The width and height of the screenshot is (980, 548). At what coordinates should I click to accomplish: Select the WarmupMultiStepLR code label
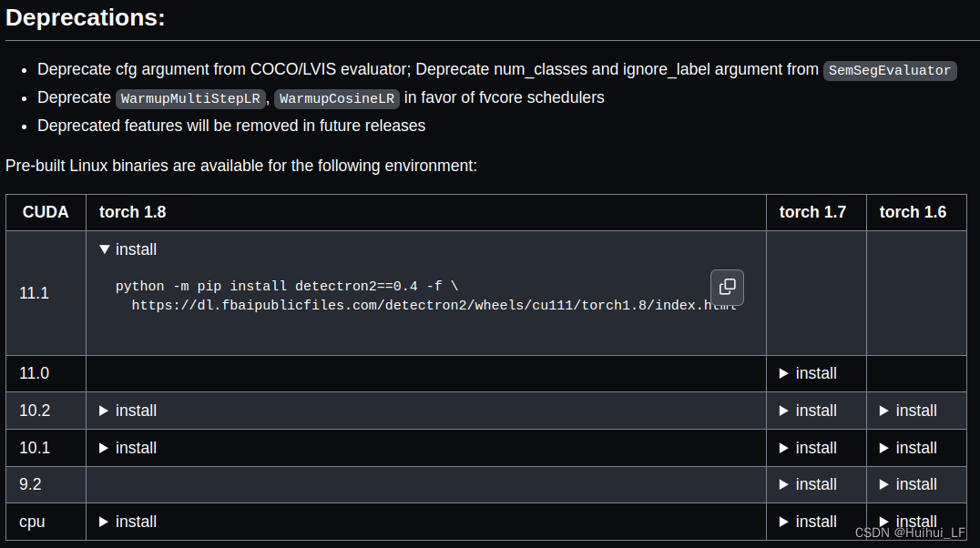coord(190,98)
